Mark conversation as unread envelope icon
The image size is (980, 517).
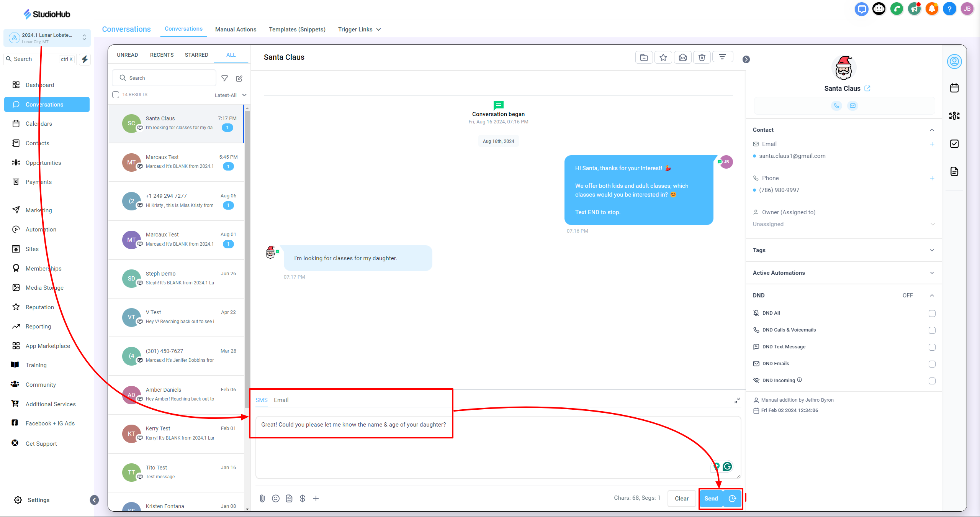click(x=682, y=57)
